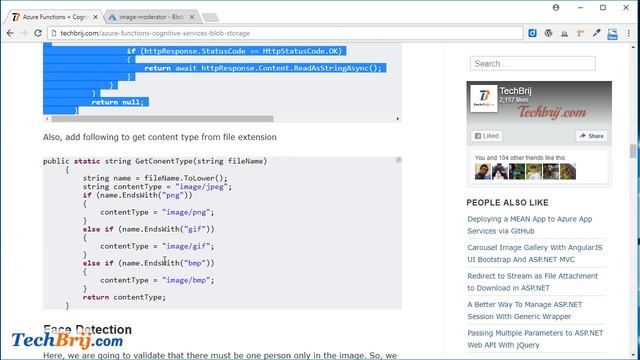Click the 'PEOPLE ALSO LIKE' heading

(507, 202)
